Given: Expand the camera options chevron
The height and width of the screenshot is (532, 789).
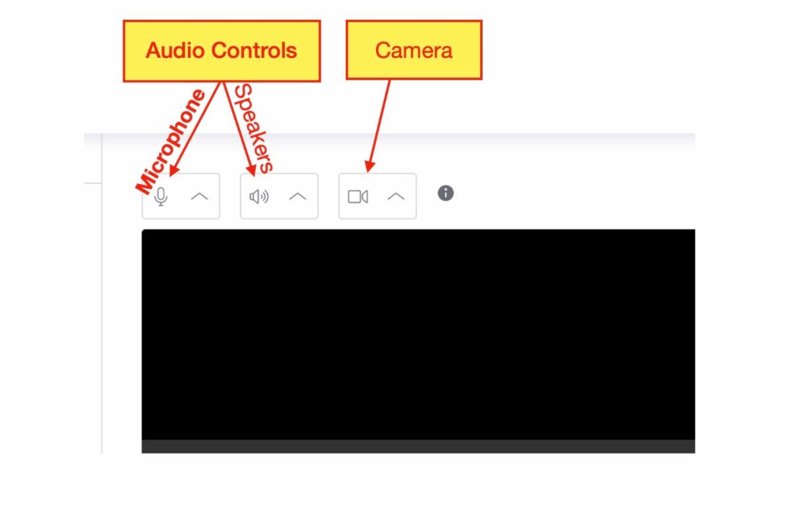Looking at the screenshot, I should coord(396,196).
